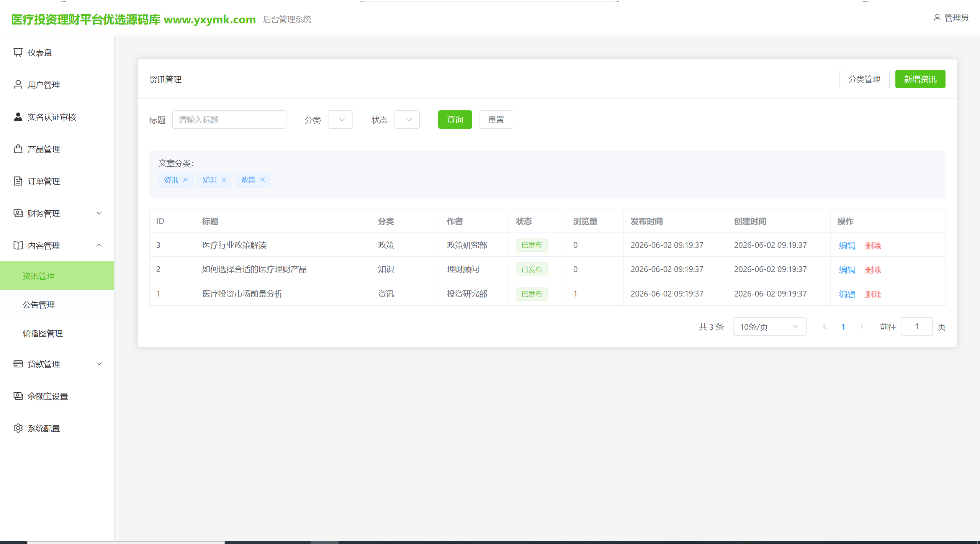Click the dashboard 仪表盘 icon
This screenshot has height=544, width=980.
(x=18, y=52)
